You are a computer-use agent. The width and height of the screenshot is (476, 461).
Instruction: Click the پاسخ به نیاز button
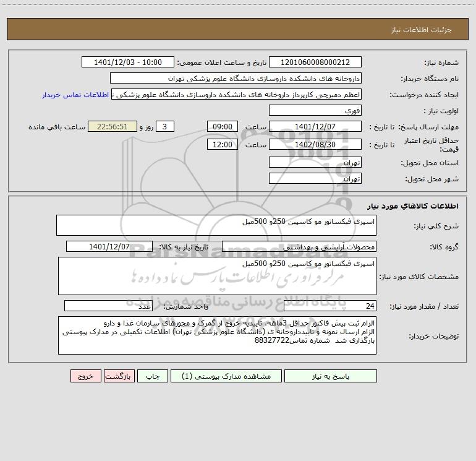(x=331, y=376)
